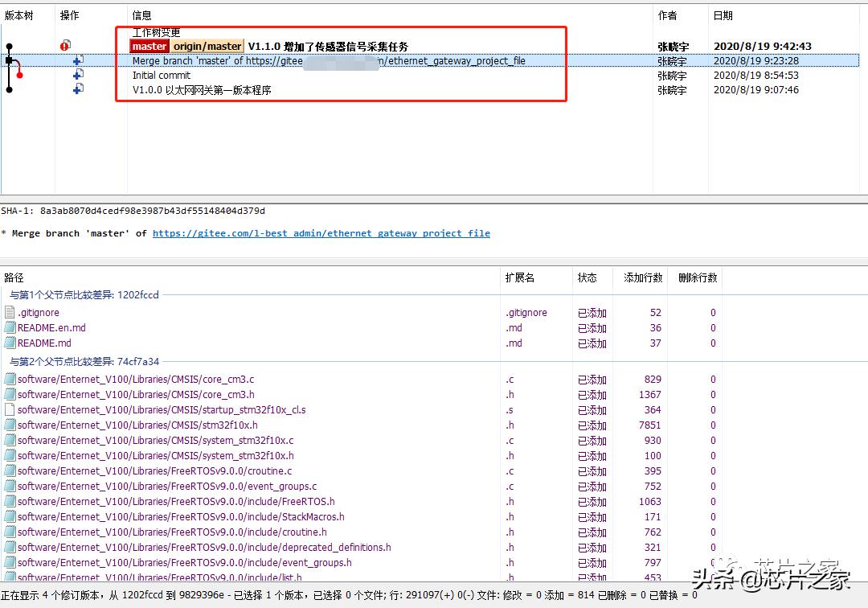Image resolution: width=868 pixels, height=608 pixels.
Task: Click the blank file icon of startup_stm32f10x_cl.s
Action: [10, 410]
